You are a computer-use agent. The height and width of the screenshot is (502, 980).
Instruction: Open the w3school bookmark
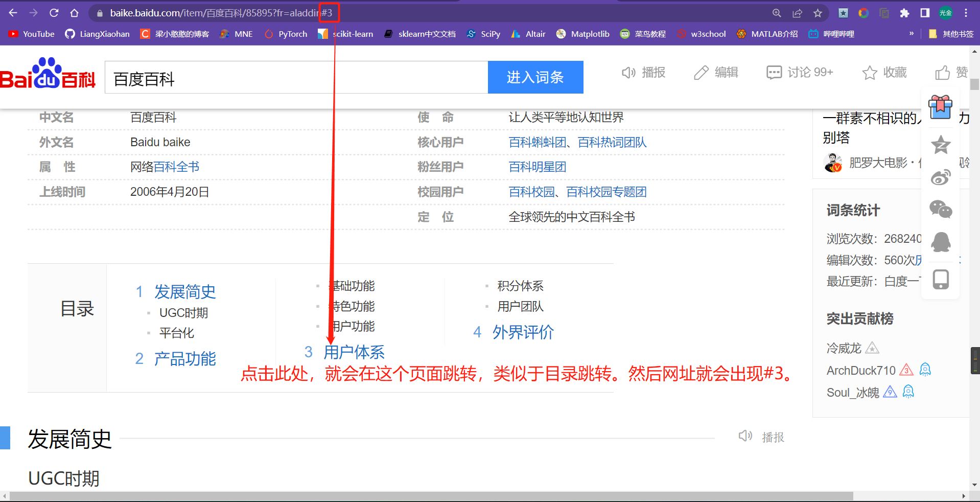[701, 34]
